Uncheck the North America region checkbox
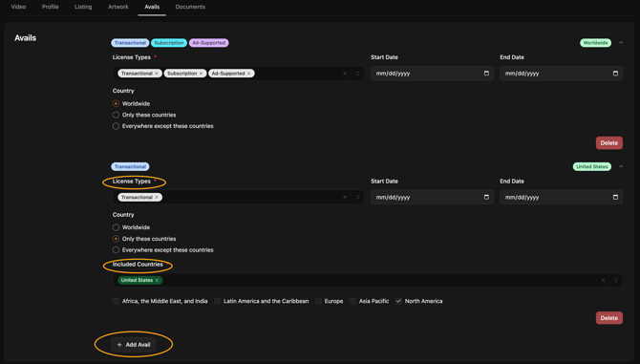The width and height of the screenshot is (640, 364). point(398,301)
